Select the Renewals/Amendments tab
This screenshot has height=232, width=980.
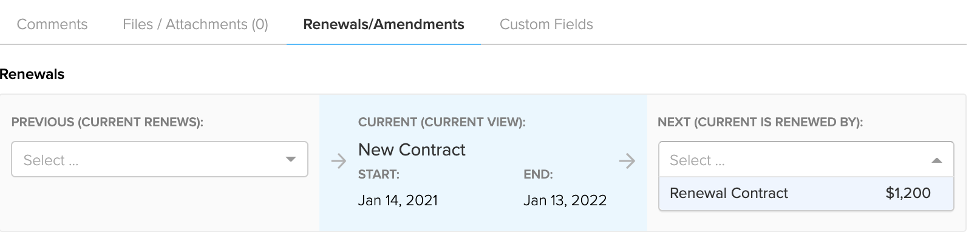click(x=384, y=24)
